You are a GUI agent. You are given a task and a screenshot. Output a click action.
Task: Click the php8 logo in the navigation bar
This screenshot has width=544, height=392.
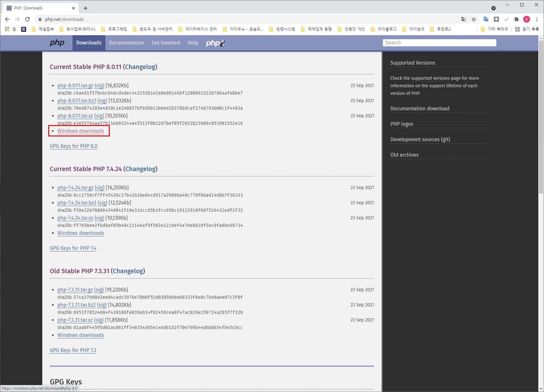[x=215, y=43]
